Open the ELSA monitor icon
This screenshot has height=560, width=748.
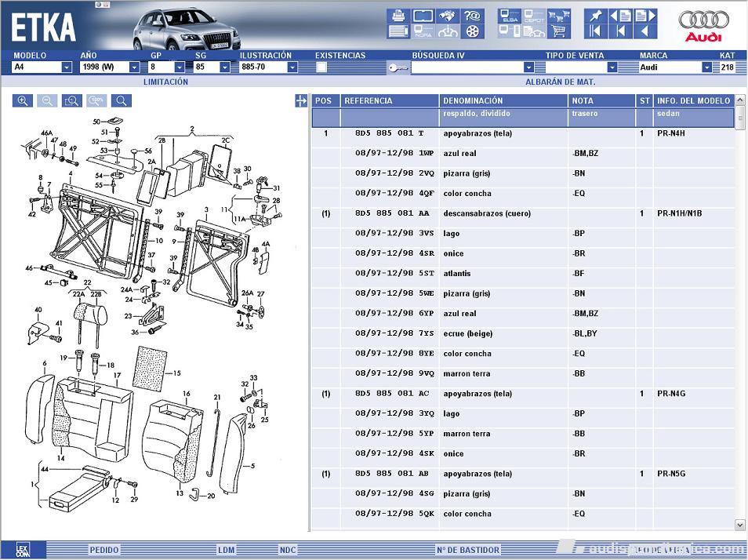(x=510, y=16)
